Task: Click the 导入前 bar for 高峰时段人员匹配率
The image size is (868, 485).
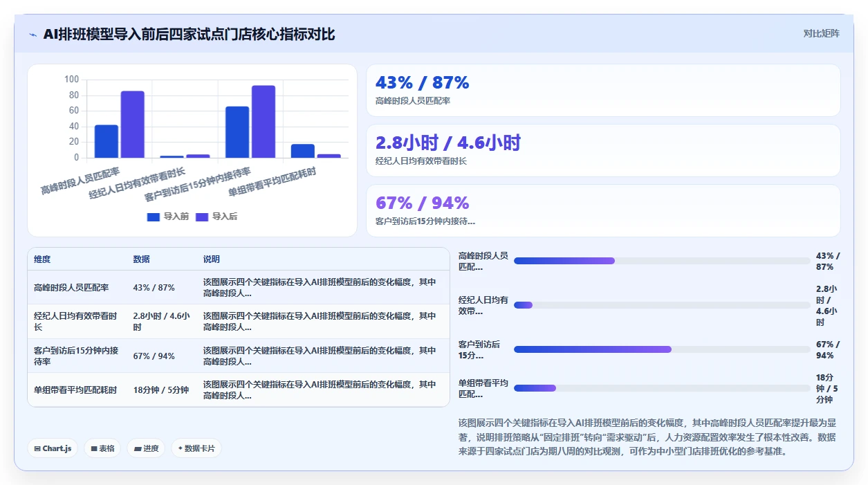Action: point(107,141)
